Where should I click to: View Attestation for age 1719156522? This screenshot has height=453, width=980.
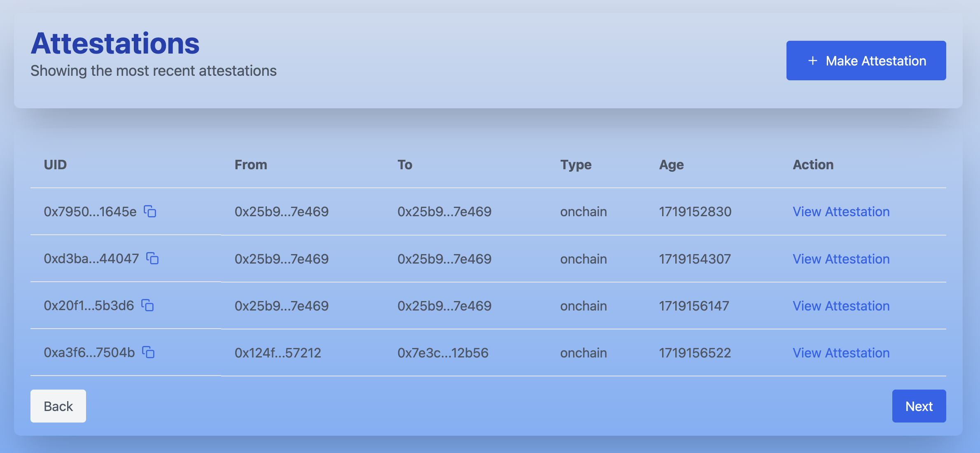[x=841, y=353]
